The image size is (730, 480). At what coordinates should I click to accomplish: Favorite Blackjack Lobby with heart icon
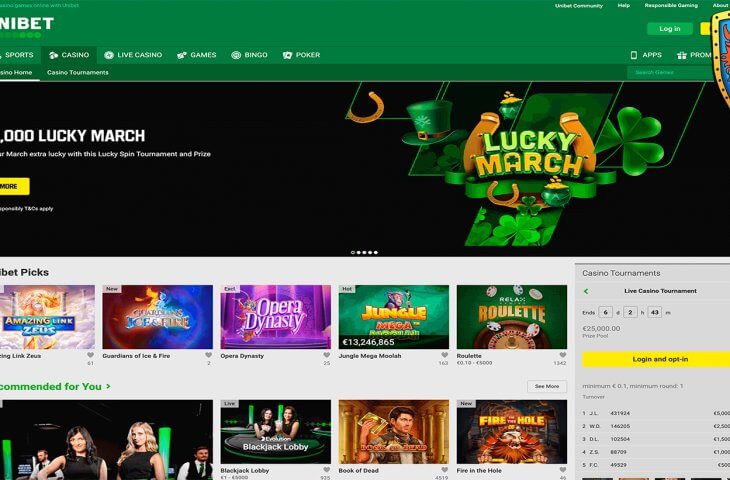tap(327, 470)
